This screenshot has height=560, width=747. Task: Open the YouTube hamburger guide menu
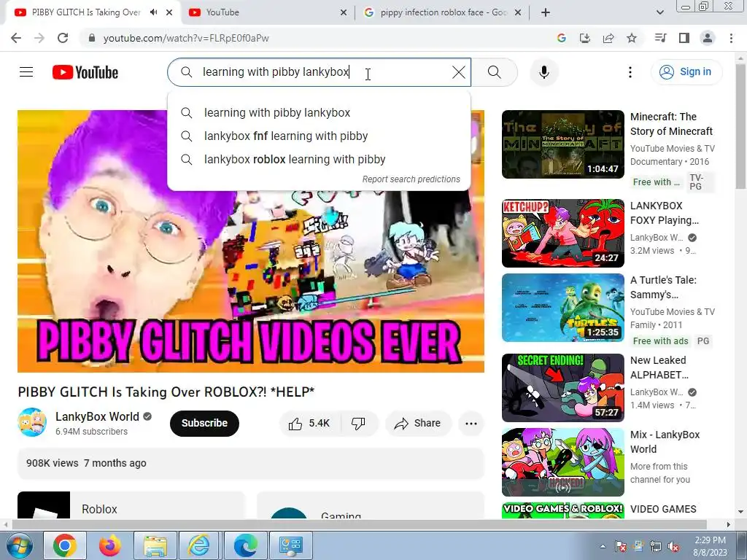pyautogui.click(x=26, y=72)
